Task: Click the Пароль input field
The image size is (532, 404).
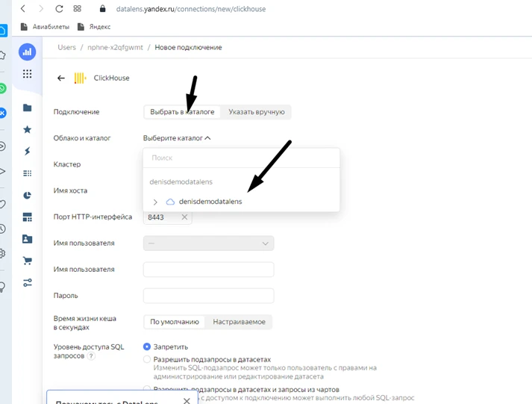Action: click(x=208, y=296)
